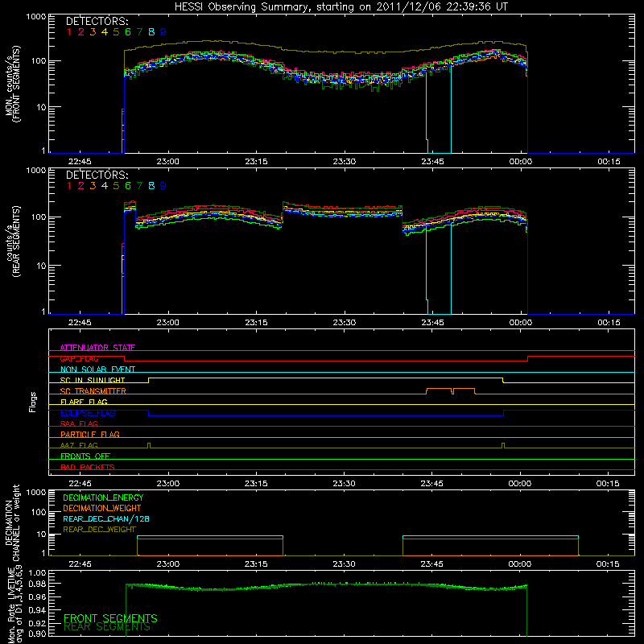Click the PARTICLE_FLAG label
This screenshot has height=644, width=644.
(x=90, y=435)
